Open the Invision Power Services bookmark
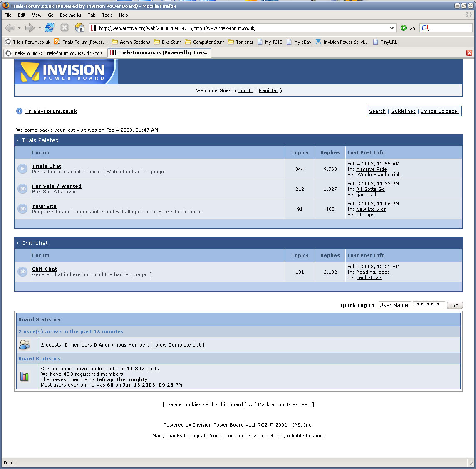The height and width of the screenshot is (469, 476). click(342, 42)
